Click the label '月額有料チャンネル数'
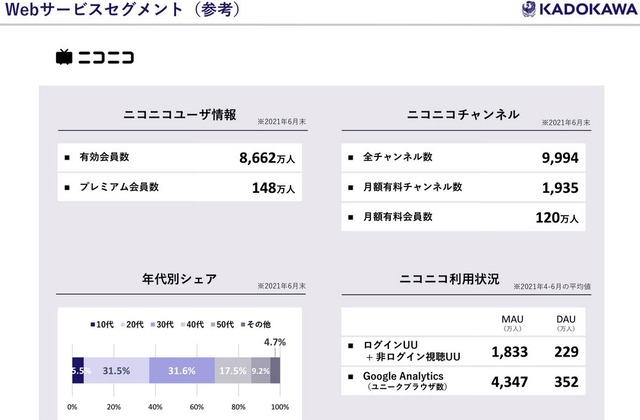The height and width of the screenshot is (420, 640). tap(413, 187)
